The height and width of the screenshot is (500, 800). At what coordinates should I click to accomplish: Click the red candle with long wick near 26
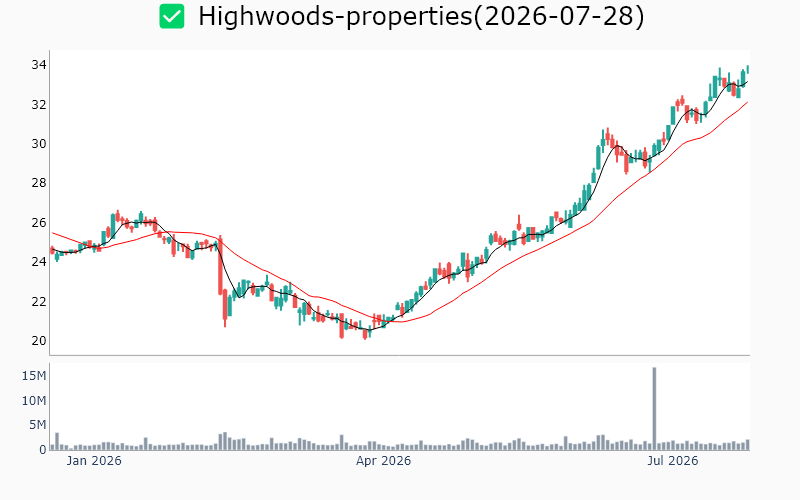pyautogui.click(x=519, y=223)
